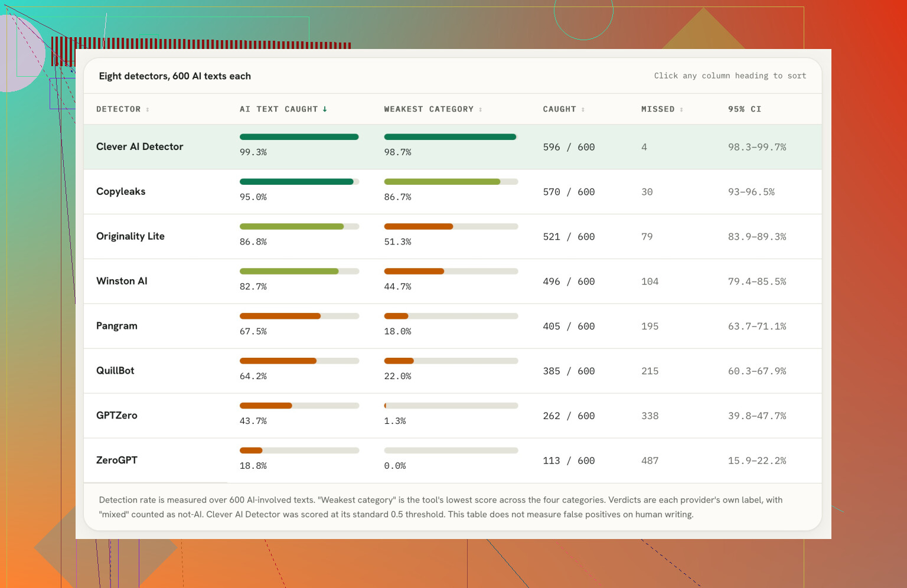The image size is (907, 588).
Task: Click the Copyleaks 95.0% AI text caught bar
Action: click(299, 182)
